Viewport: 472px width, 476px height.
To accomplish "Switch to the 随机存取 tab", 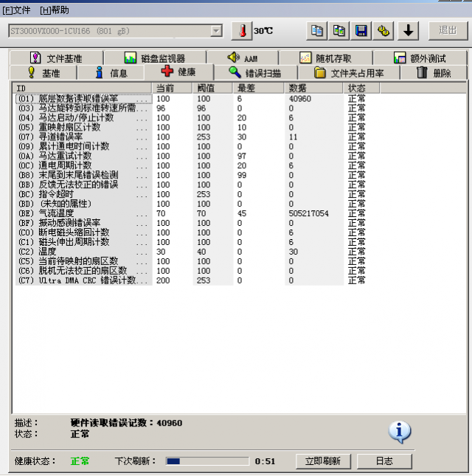I will click(325, 58).
